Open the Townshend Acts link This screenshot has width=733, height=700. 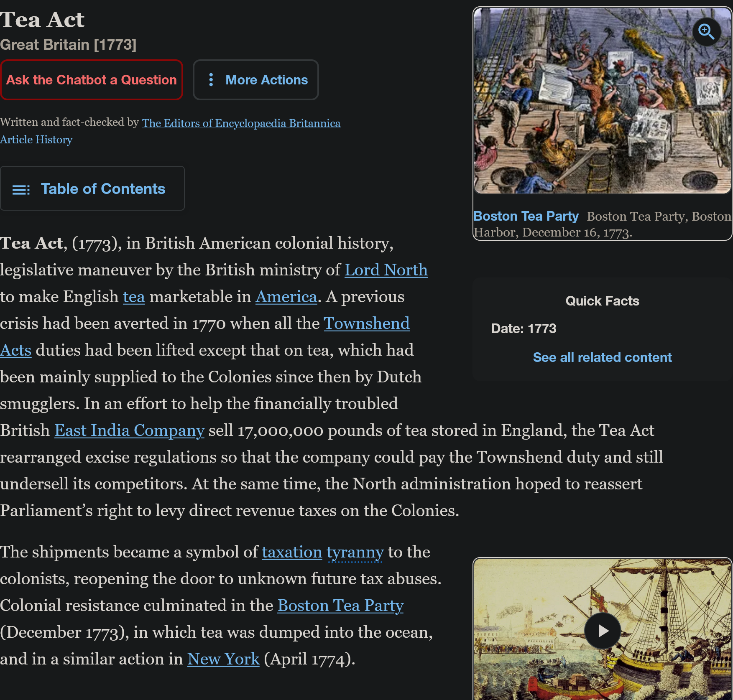(367, 323)
